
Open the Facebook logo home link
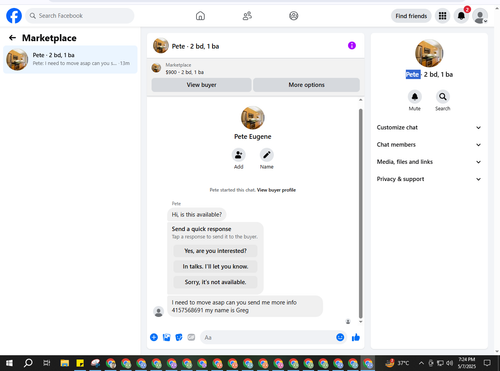(14, 16)
